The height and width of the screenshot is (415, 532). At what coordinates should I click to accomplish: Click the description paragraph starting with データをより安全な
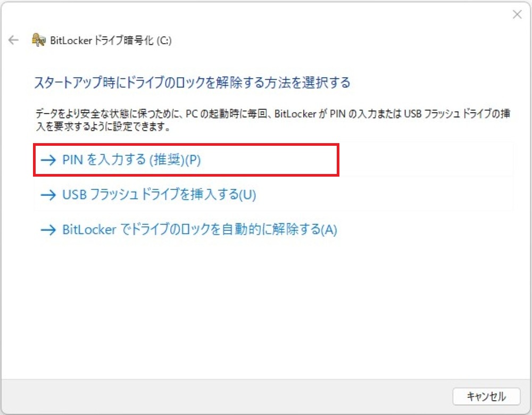tap(273, 120)
